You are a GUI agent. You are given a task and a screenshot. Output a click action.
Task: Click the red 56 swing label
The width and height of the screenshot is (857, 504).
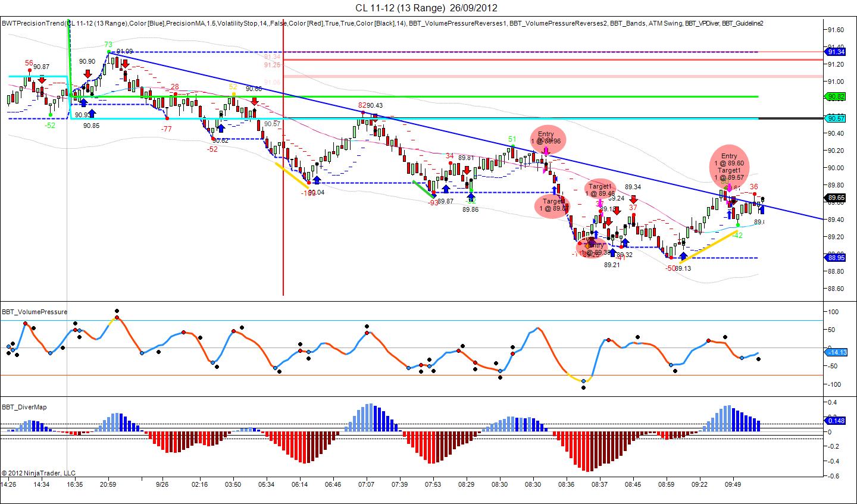click(x=29, y=62)
